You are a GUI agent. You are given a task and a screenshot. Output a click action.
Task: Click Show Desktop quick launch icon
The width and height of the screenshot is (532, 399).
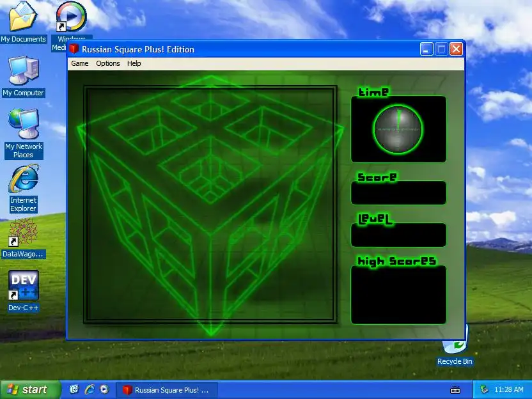click(74, 389)
